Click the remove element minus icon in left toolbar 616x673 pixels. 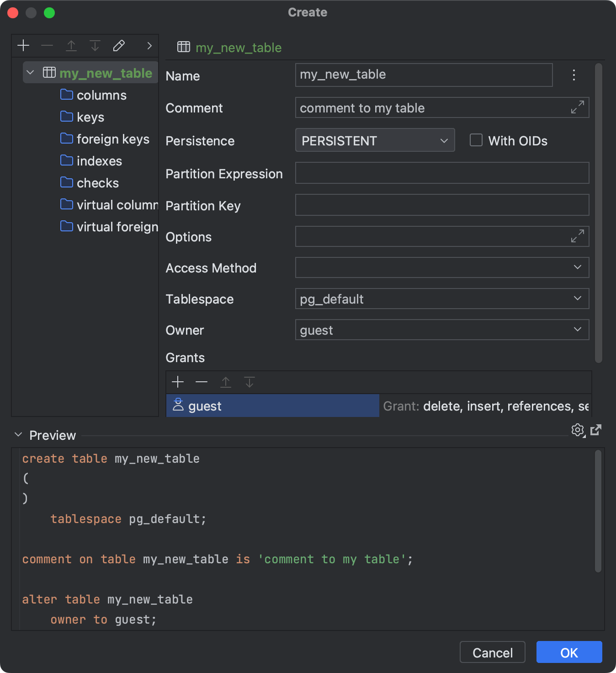[47, 45]
